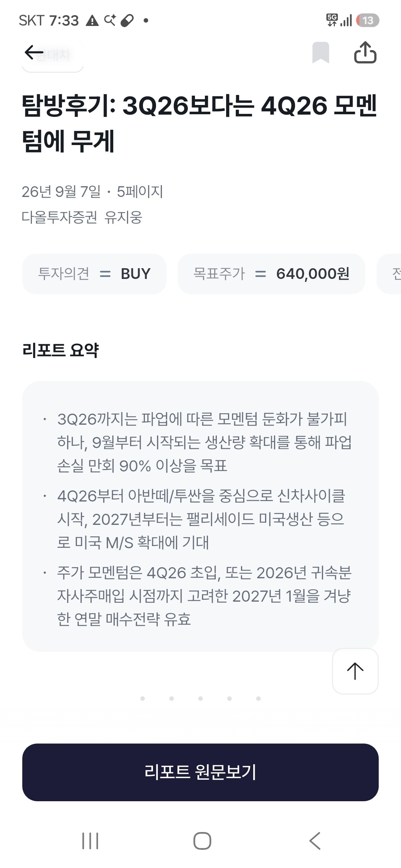
Task: Open the share icon
Action: [x=365, y=52]
